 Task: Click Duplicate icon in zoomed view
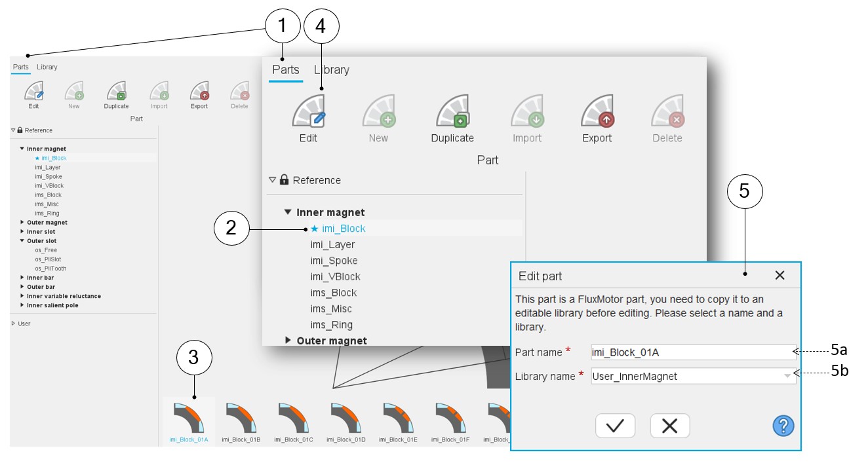click(452, 111)
